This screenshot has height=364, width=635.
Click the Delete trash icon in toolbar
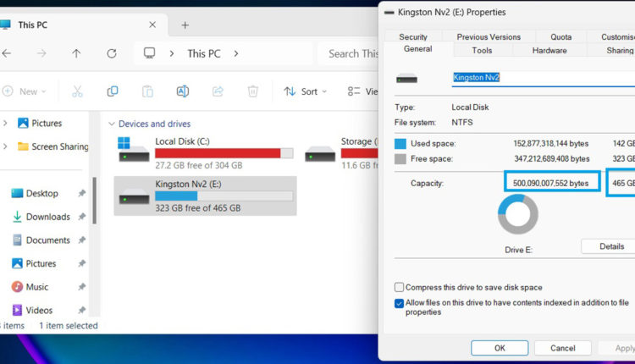[x=252, y=91]
